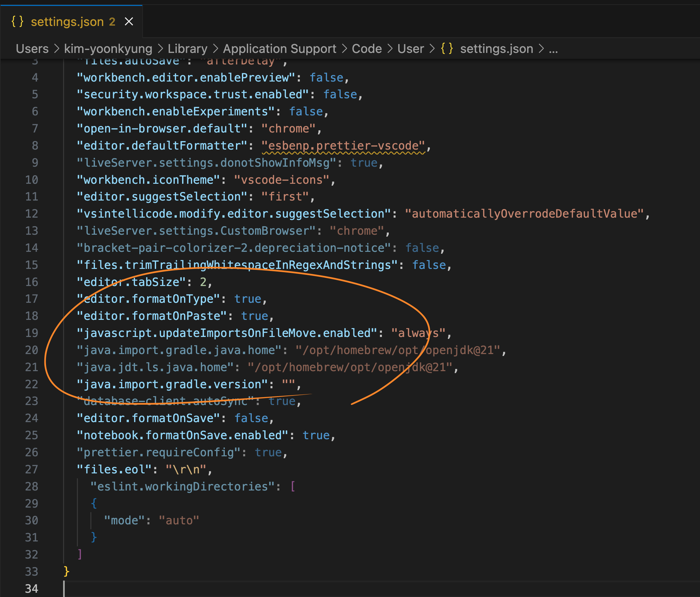Open the User breadcrumb segment
This screenshot has height=597, width=700.
tap(410, 49)
